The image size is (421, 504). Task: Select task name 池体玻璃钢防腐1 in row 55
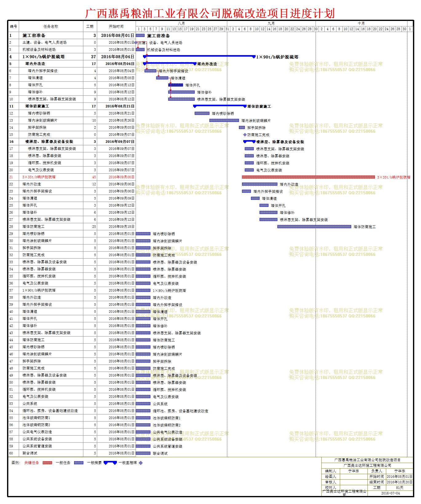coord(36,418)
